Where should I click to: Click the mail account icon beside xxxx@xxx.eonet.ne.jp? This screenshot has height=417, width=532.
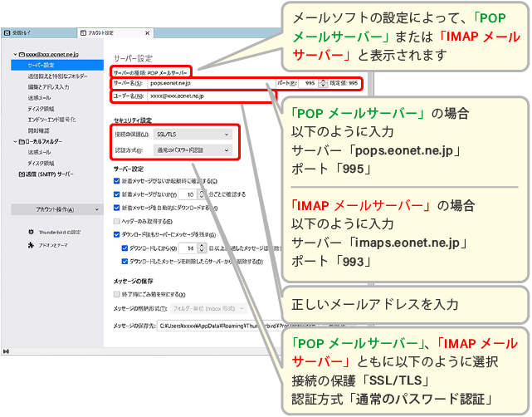(x=22, y=54)
